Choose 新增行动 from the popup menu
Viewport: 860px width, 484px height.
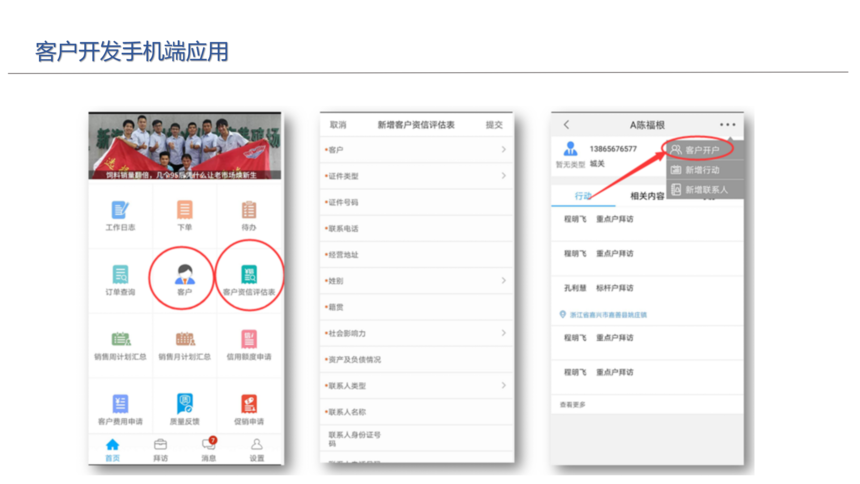[x=705, y=170]
